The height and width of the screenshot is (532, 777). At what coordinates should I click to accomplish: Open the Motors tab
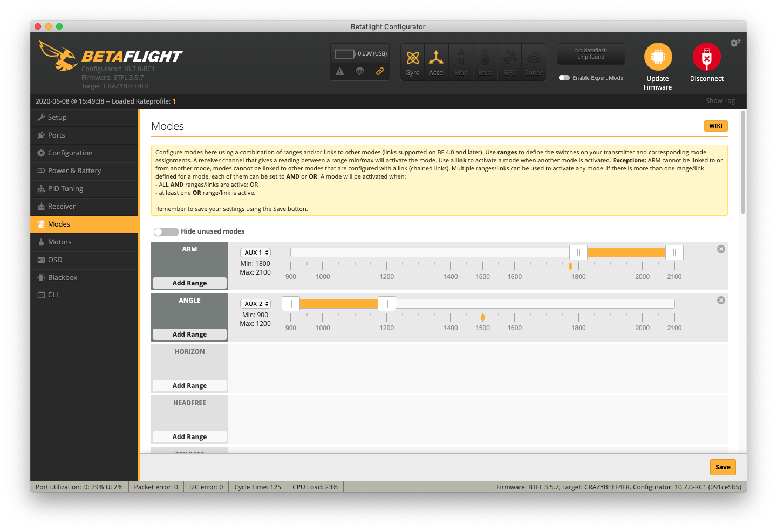85,242
